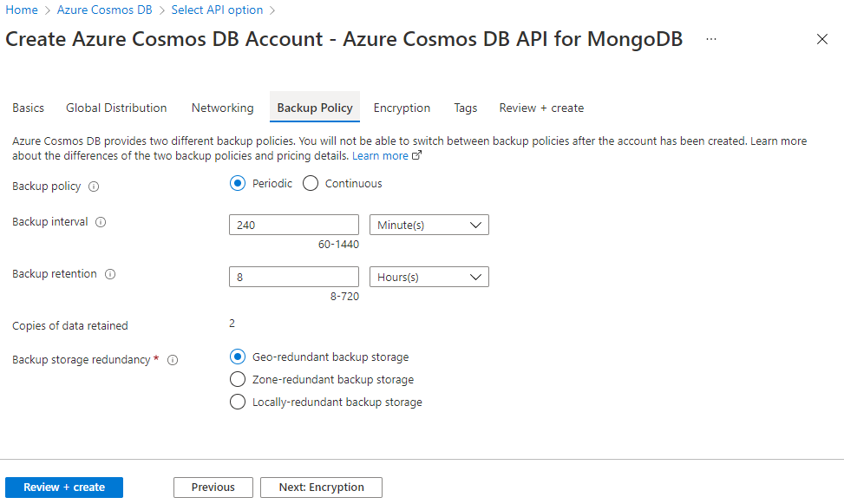This screenshot has width=844, height=504.
Task: Go back with the Previous button
Action: [x=213, y=488]
